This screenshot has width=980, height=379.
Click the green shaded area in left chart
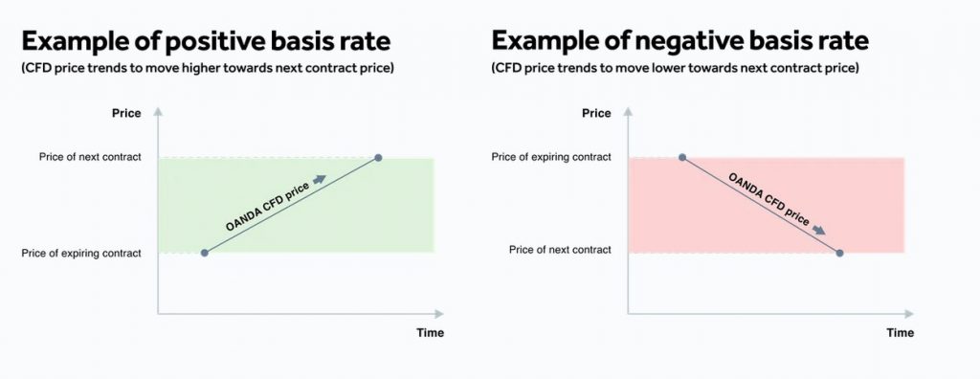296,205
